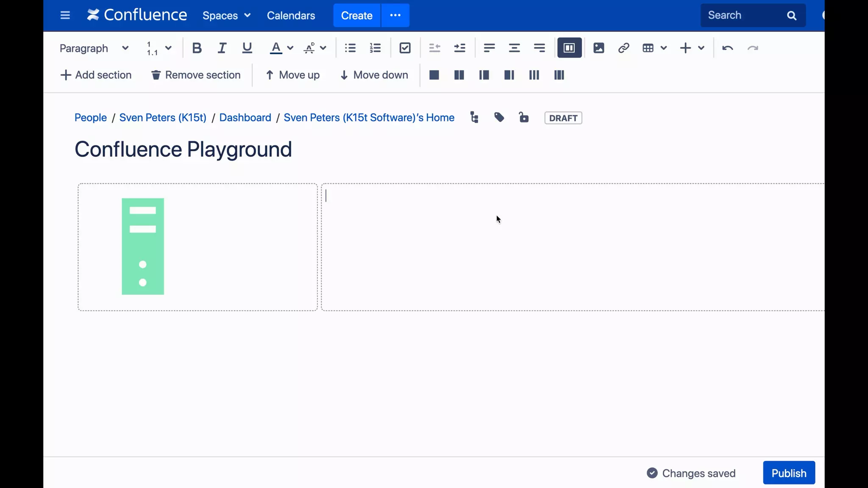
Task: Click the insert link icon
Action: click(623, 48)
